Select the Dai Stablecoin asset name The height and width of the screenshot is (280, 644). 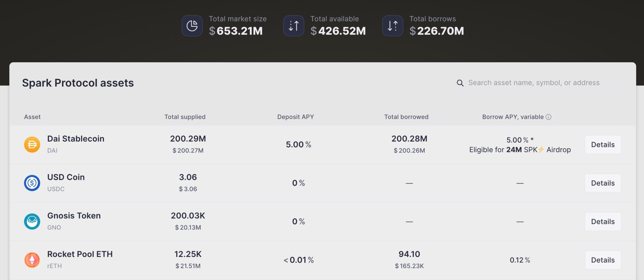tap(75, 139)
